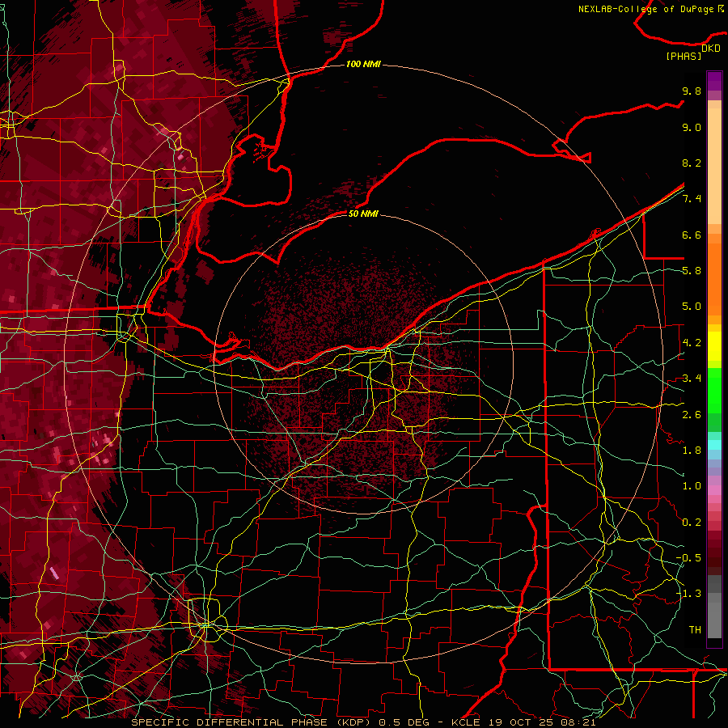Click the 9.8 value on the scale
This screenshot has width=728, height=728.
[x=692, y=91]
